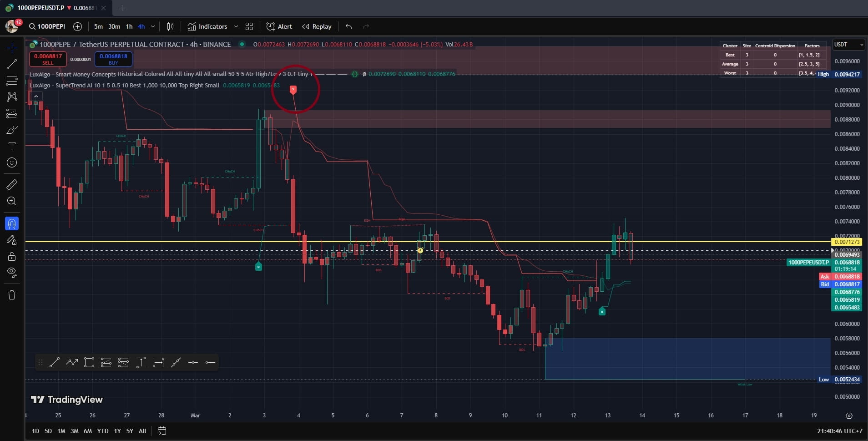Screen dimensions: 868x441
Task: Pick the rectangle shape in floating toolbar
Action: (89, 362)
